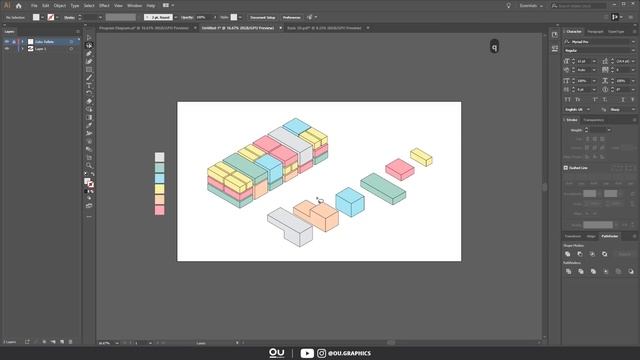Click target circle of Layer 1
This screenshot has width=640, height=360.
71,49
